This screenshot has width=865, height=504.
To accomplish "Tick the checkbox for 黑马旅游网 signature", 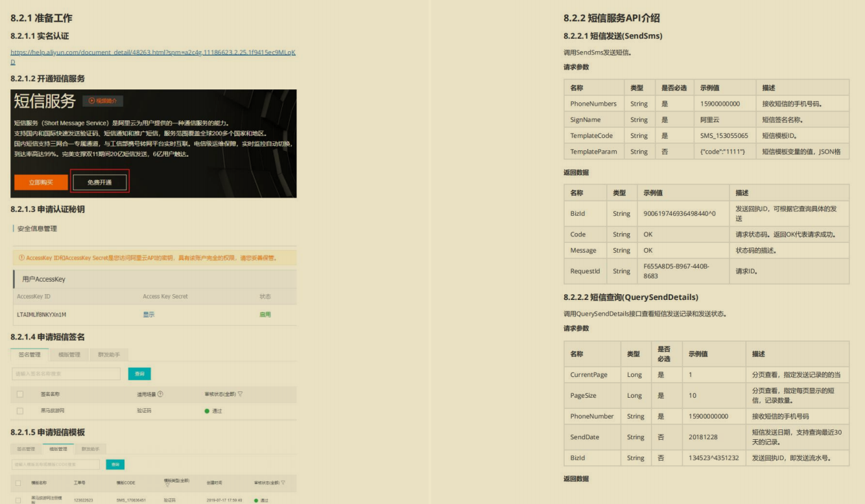I will click(20, 411).
